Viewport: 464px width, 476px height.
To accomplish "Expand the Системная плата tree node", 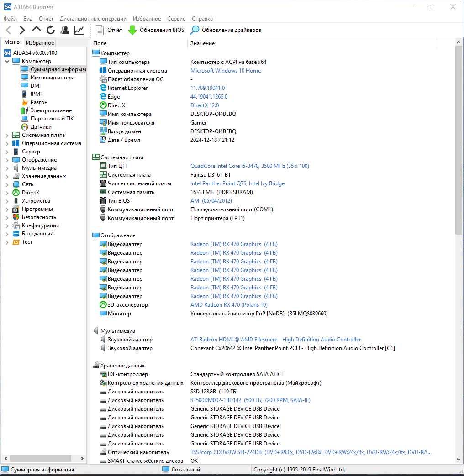I will pos(7,135).
